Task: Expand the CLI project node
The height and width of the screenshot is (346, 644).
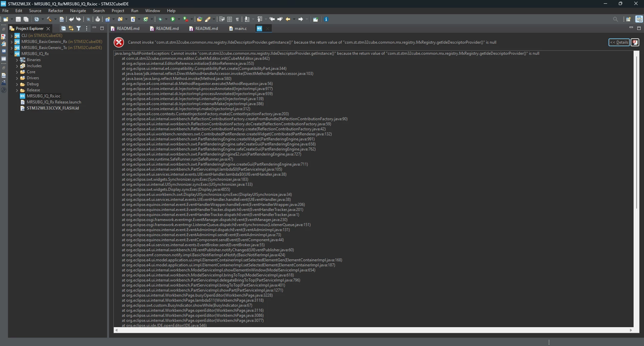Action: pyautogui.click(x=12, y=36)
